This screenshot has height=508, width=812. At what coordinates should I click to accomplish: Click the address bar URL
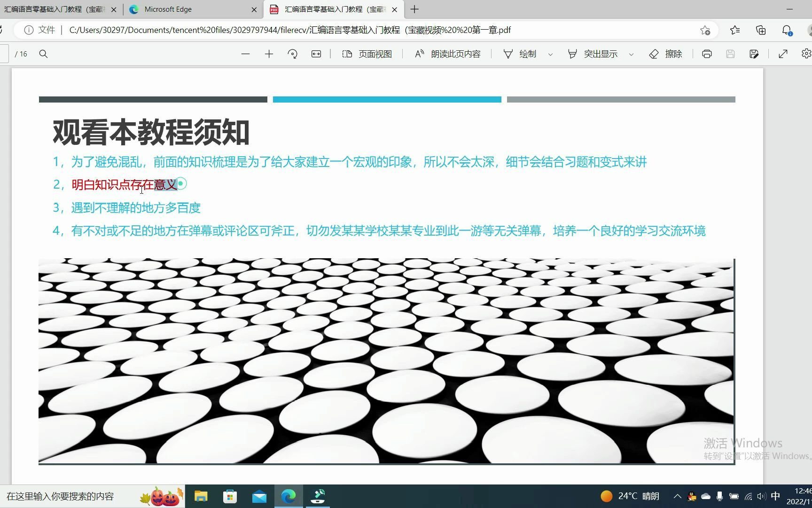point(290,30)
